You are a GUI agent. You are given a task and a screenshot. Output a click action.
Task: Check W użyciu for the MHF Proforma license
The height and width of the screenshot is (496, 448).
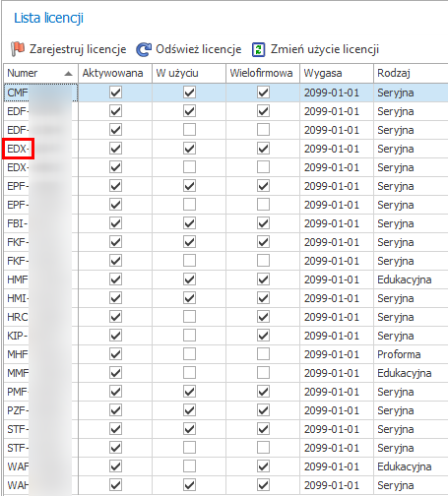pos(189,354)
